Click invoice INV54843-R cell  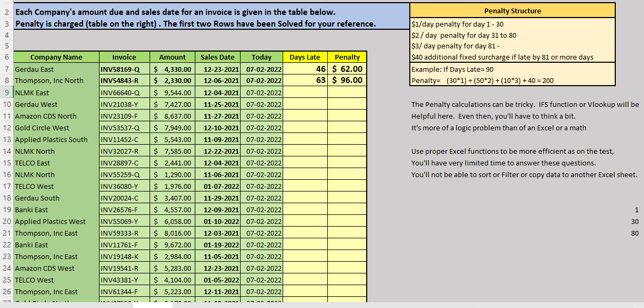(124, 81)
